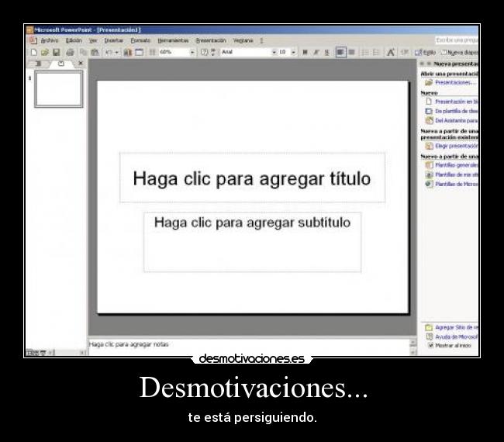This screenshot has width=504, height=442.
Task: Click the 'Del Asistente para' link
Action: (457, 120)
